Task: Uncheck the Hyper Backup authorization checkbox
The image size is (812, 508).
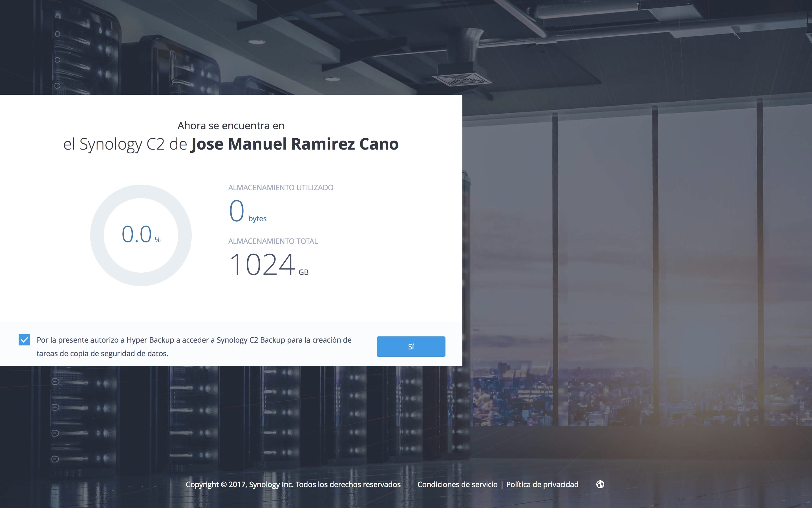Action: pyautogui.click(x=24, y=340)
